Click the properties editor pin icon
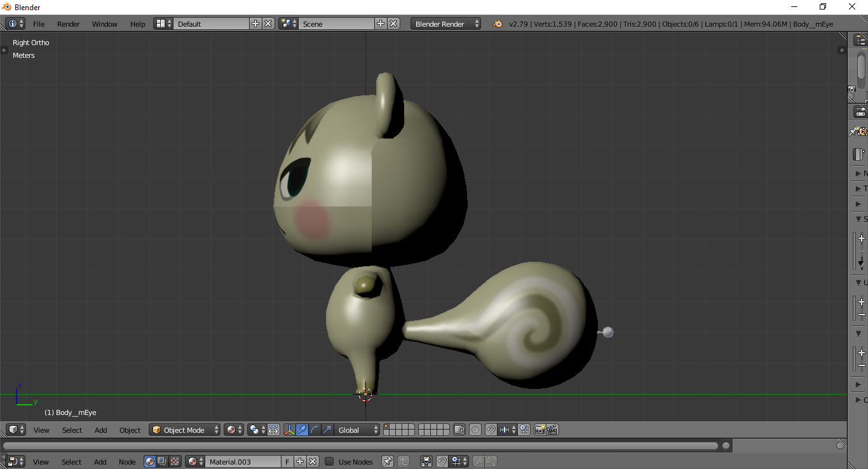The width and height of the screenshot is (868, 469). [x=853, y=132]
